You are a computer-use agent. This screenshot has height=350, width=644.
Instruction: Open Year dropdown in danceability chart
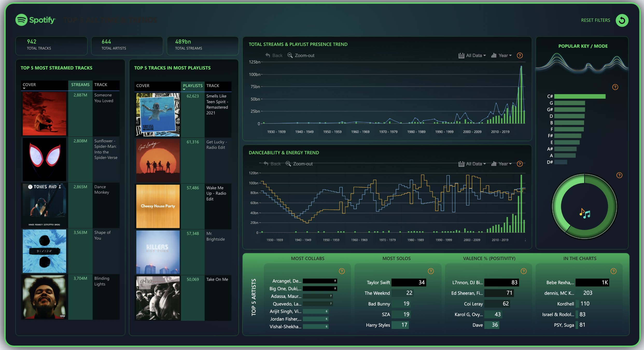coord(501,164)
